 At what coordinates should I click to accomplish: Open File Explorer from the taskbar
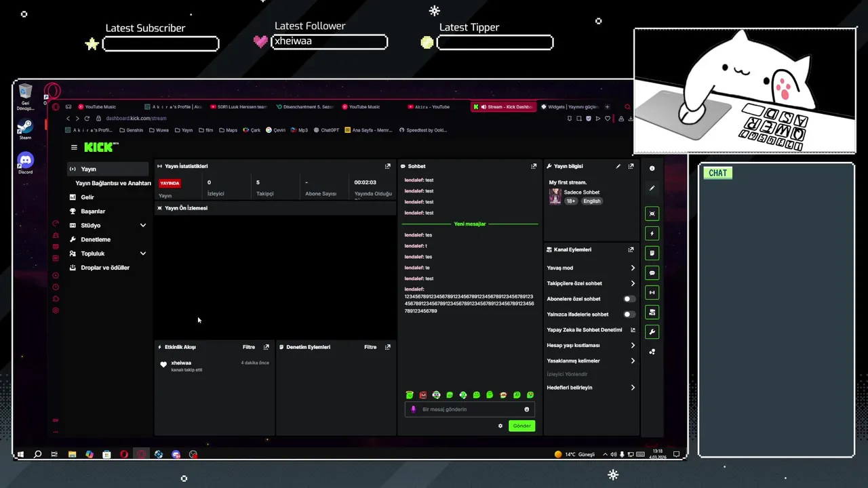click(x=72, y=455)
